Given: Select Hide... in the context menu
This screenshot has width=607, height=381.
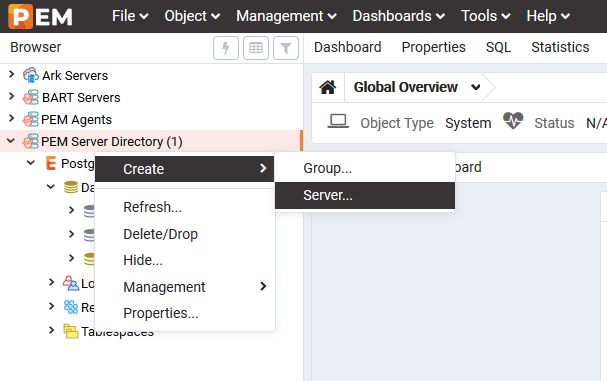Looking at the screenshot, I should [184, 260].
